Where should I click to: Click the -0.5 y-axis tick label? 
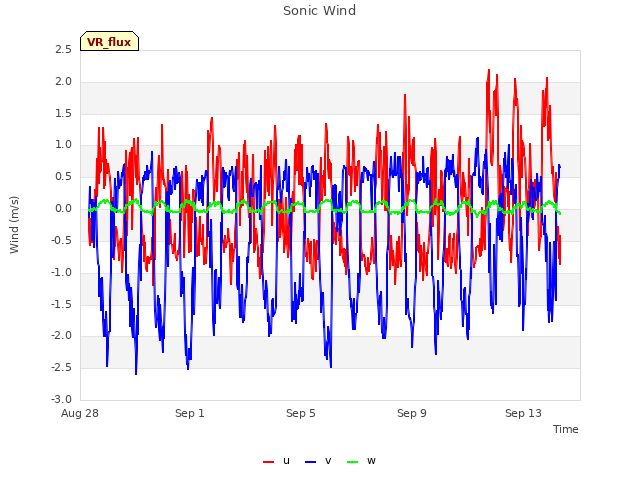pos(62,240)
